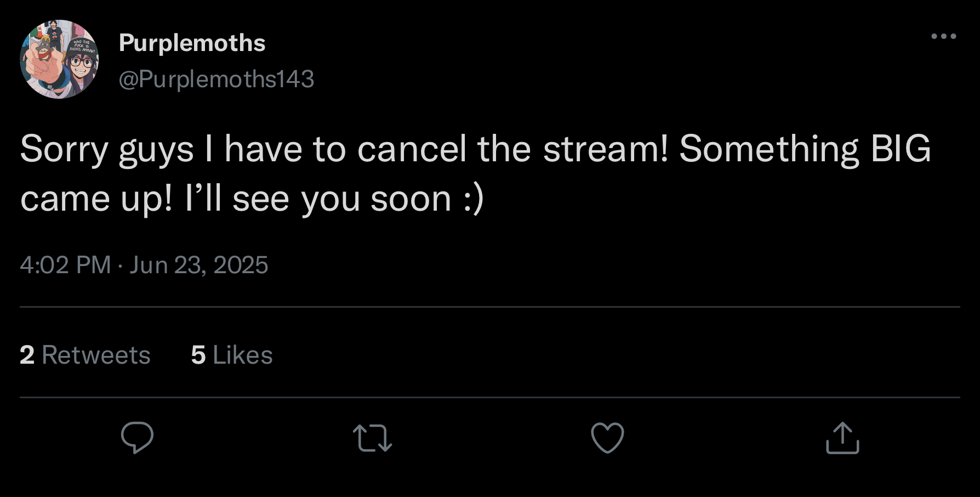Click the word BIG in the tweet

[x=901, y=149]
